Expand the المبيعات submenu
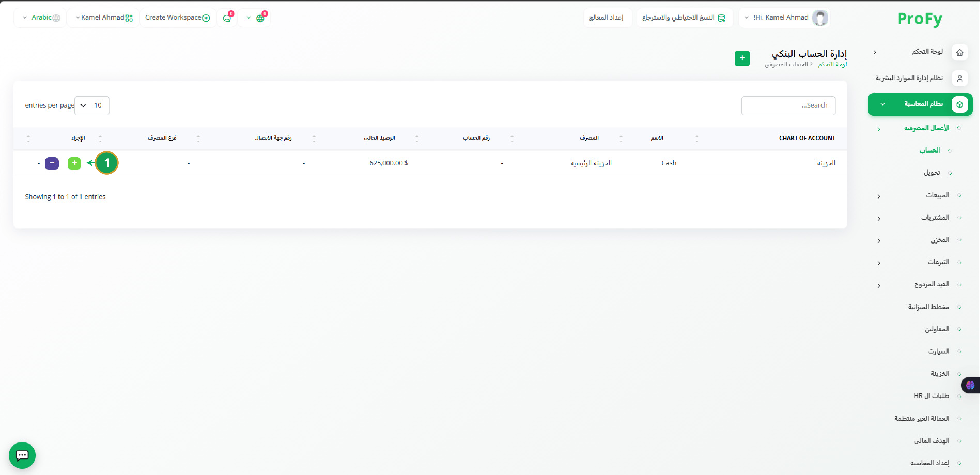This screenshot has width=980, height=475. pyautogui.click(x=879, y=196)
